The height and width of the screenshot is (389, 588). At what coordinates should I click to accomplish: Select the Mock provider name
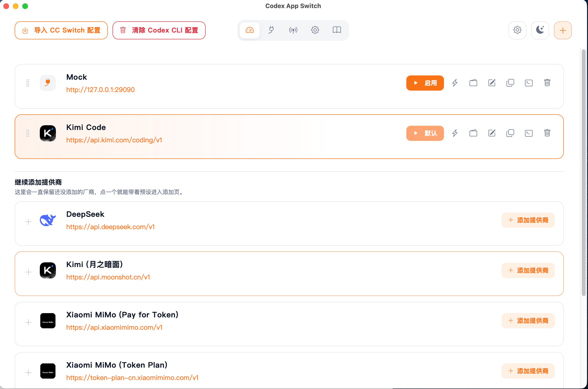tap(77, 77)
